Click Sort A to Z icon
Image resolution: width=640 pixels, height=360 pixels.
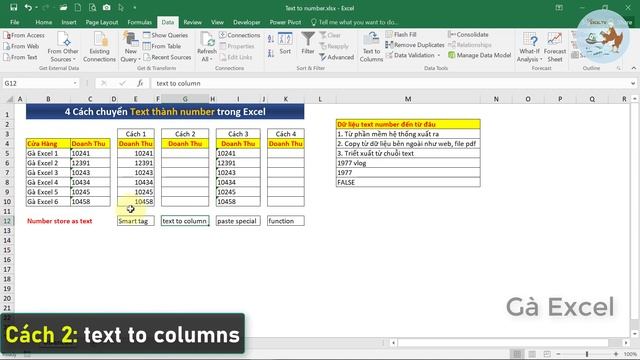click(271, 39)
